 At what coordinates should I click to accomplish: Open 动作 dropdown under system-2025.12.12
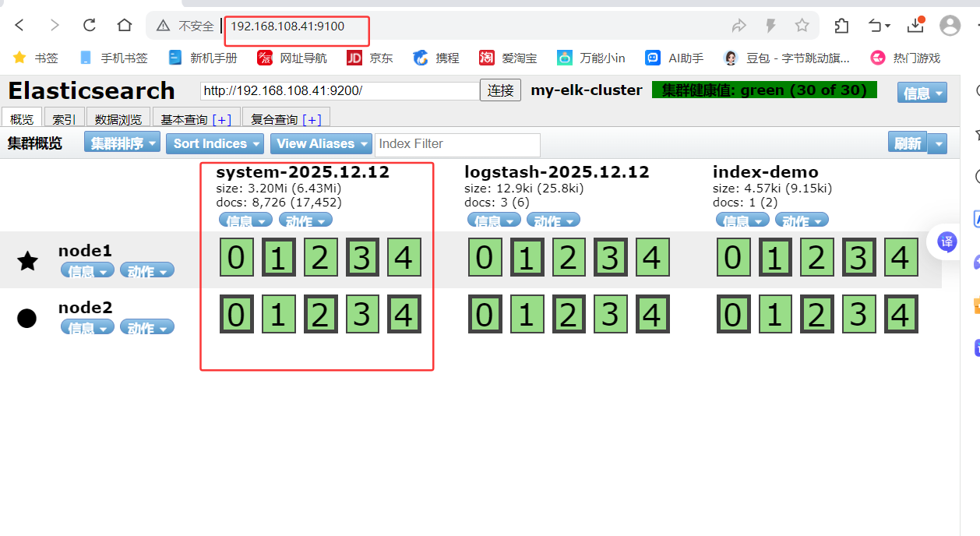(x=305, y=220)
